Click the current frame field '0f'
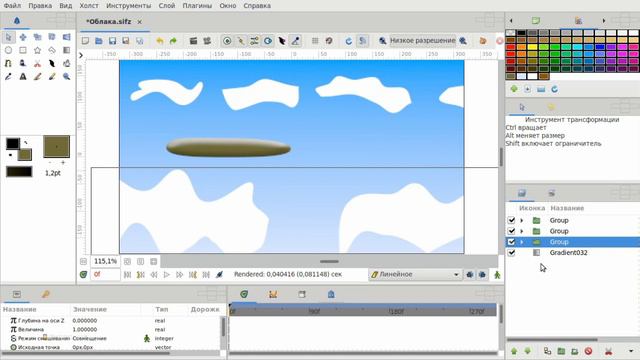640x360 pixels. point(105,275)
